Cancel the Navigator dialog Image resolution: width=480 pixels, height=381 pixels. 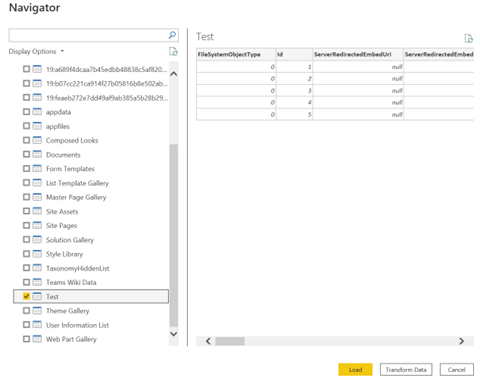pyautogui.click(x=457, y=370)
